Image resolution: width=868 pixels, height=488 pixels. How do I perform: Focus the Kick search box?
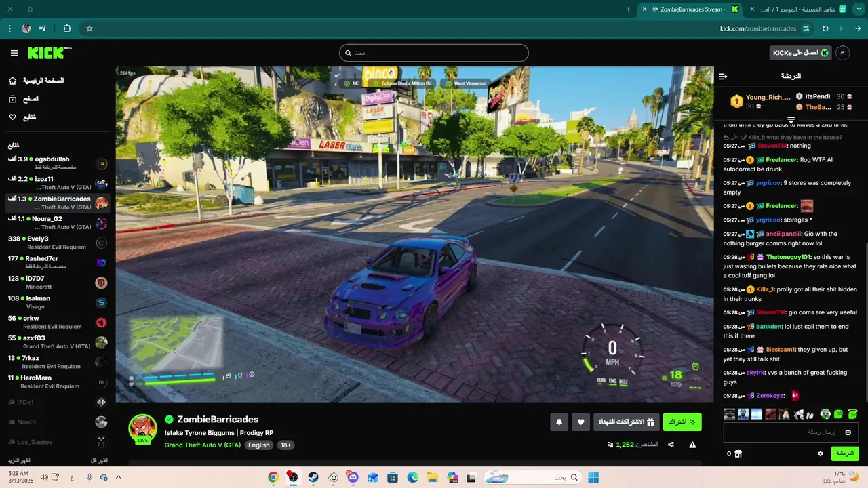[x=434, y=53]
